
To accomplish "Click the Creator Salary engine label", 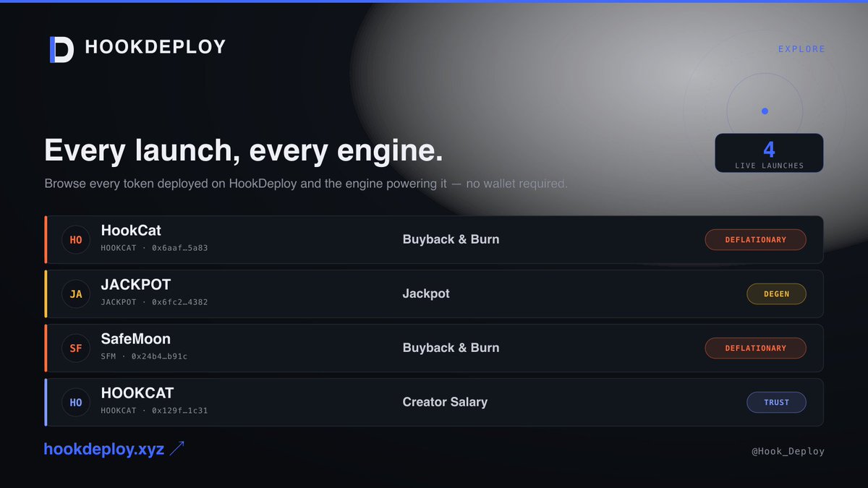I will [x=445, y=402].
